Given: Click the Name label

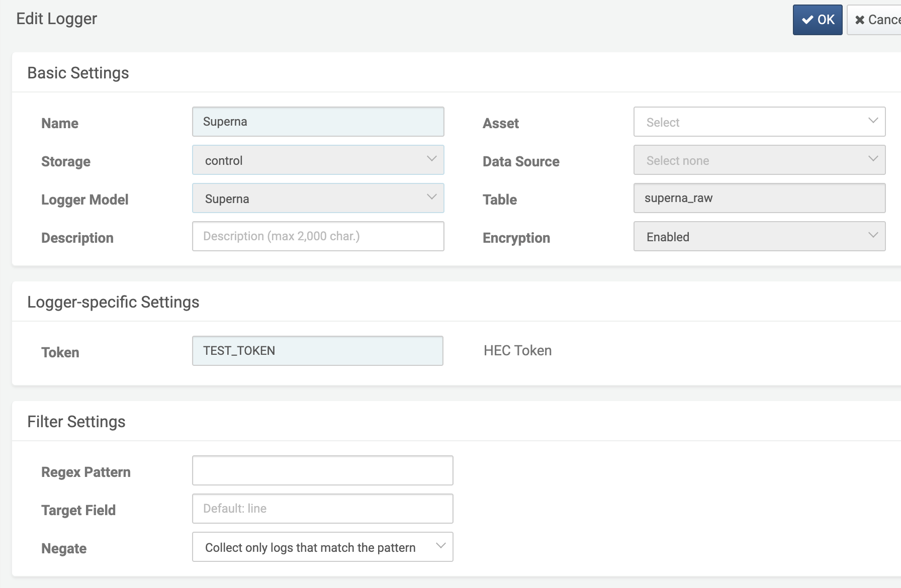Looking at the screenshot, I should (x=60, y=123).
